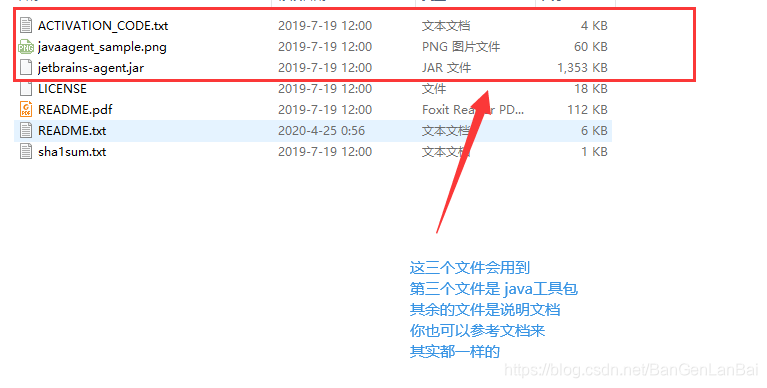
Task: Select the file name javaagent_sample.png
Action: 102,47
